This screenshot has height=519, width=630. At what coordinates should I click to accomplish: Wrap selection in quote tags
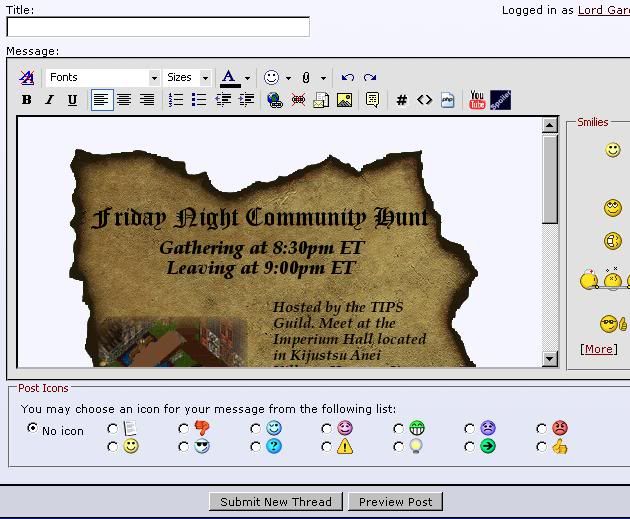tap(372, 100)
